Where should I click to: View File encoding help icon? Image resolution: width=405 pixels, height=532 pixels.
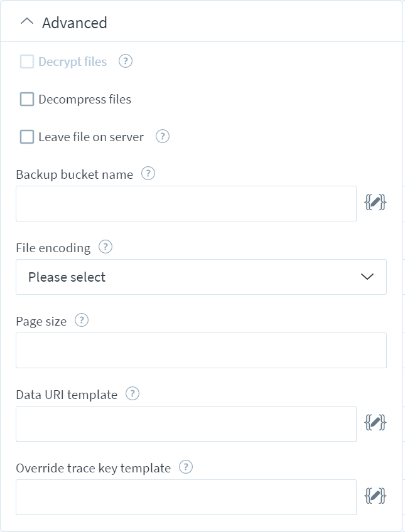(105, 247)
